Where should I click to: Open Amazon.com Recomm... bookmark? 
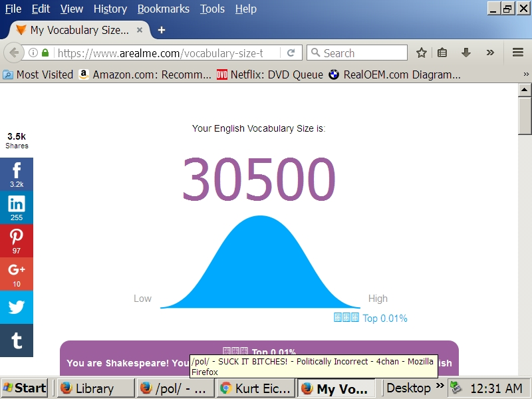pos(145,74)
